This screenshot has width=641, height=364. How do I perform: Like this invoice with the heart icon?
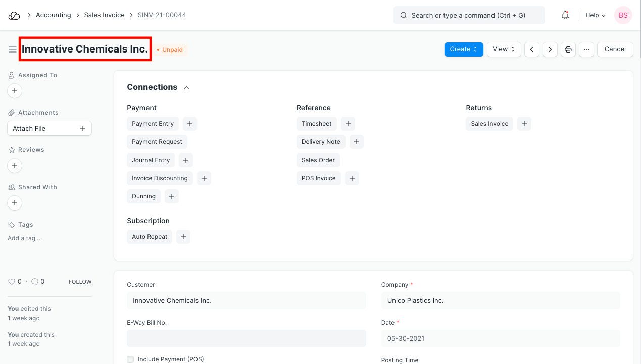[12, 282]
